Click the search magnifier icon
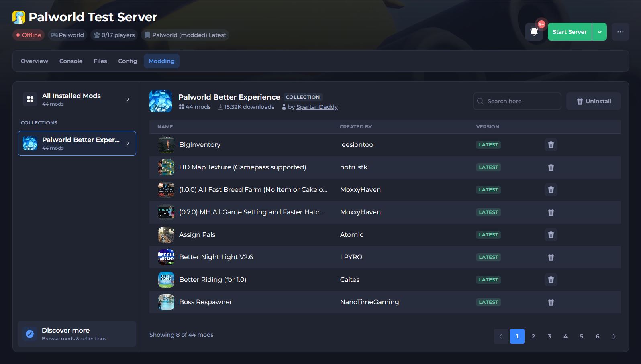This screenshot has height=364, width=641. (x=480, y=101)
